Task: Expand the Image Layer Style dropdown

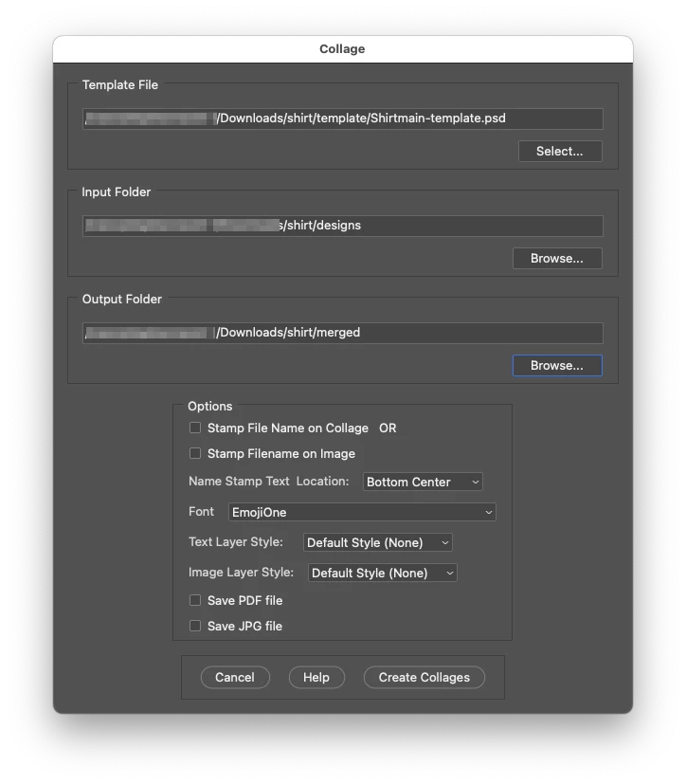Action: point(383,573)
